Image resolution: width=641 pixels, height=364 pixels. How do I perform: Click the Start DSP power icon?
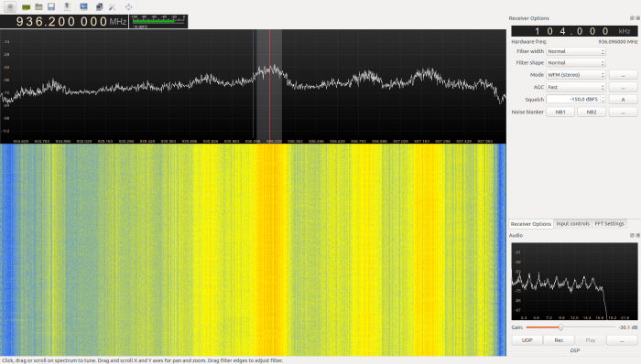coord(10,7)
